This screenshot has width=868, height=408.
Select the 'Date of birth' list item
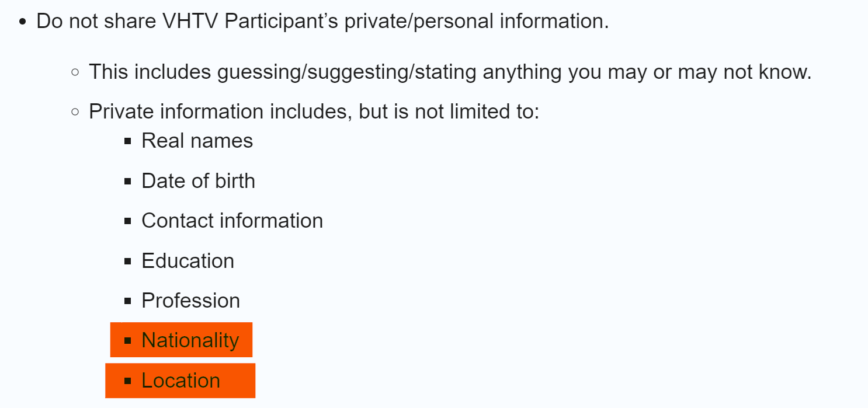coord(198,181)
